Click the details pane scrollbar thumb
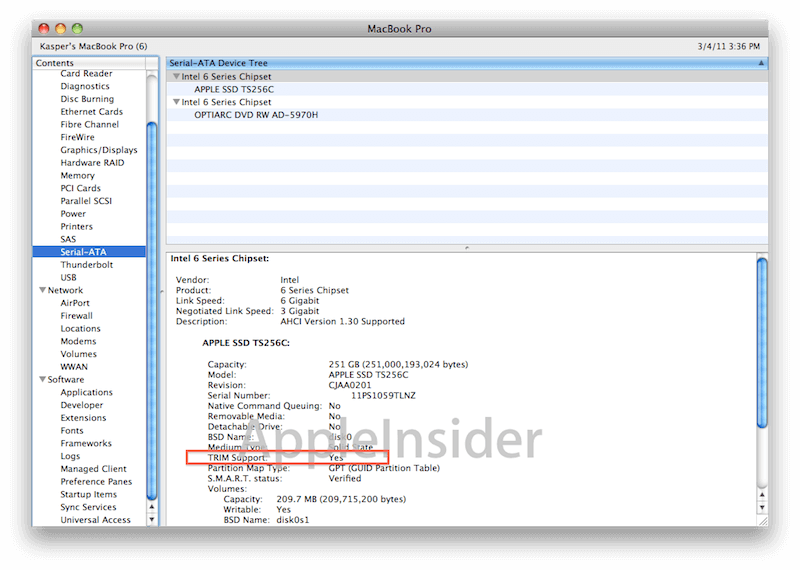The width and height of the screenshot is (800, 570). click(x=762, y=343)
